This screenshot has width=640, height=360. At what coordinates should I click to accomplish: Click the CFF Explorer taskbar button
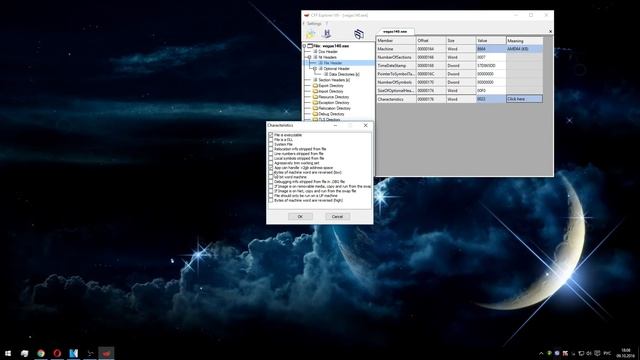tap(106, 353)
